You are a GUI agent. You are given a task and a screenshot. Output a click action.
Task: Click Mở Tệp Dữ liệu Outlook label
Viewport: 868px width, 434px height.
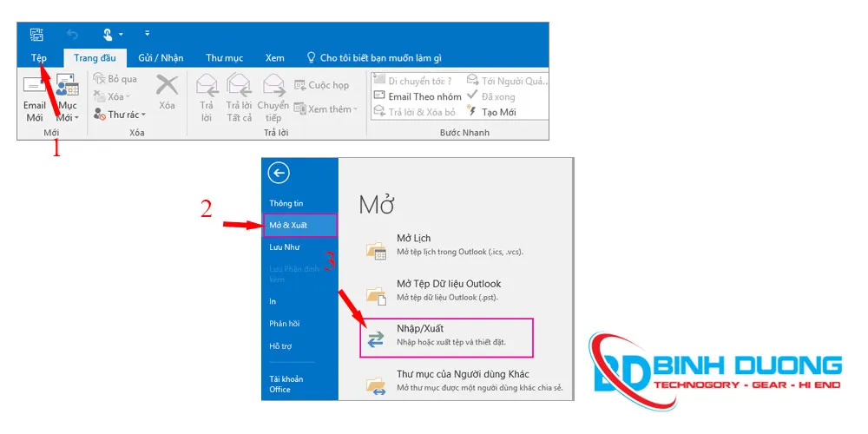[x=449, y=284]
